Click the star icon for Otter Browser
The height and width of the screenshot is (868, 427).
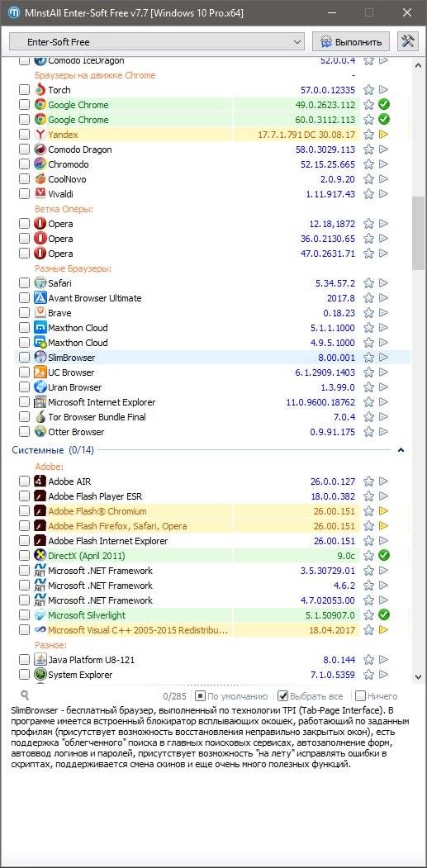(x=369, y=432)
